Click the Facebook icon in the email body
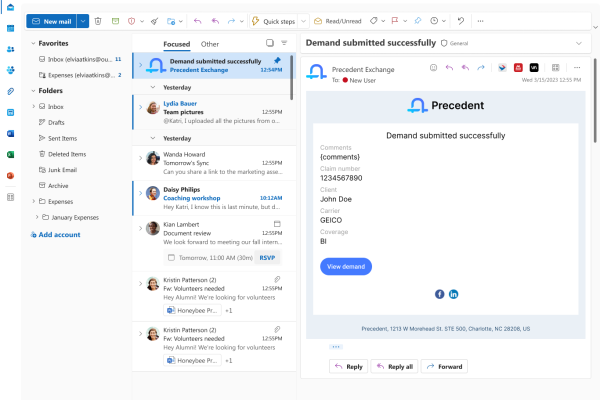600x400 pixels. pos(439,294)
